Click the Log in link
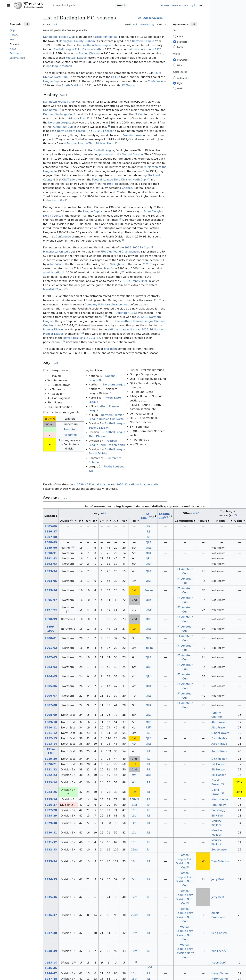 coord(193,5)
